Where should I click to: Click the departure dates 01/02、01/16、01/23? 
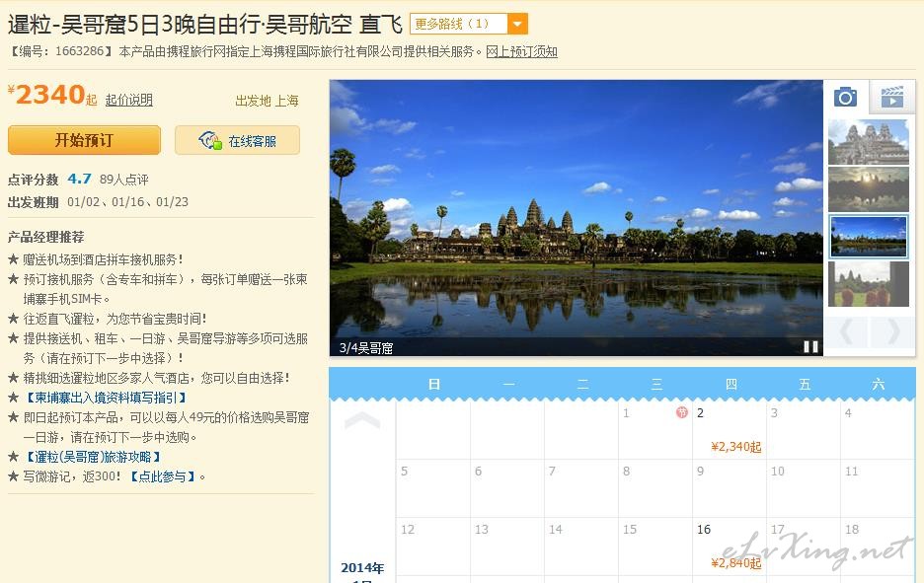coord(128,202)
